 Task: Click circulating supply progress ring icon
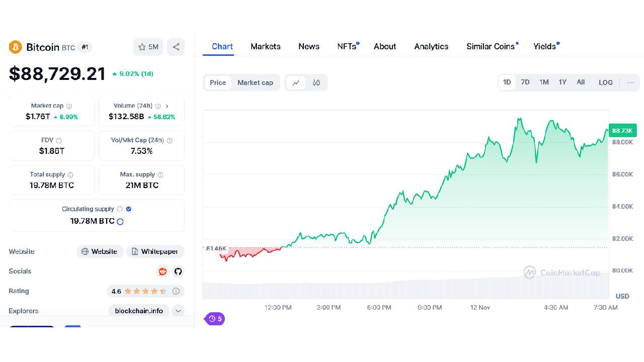[x=120, y=221]
